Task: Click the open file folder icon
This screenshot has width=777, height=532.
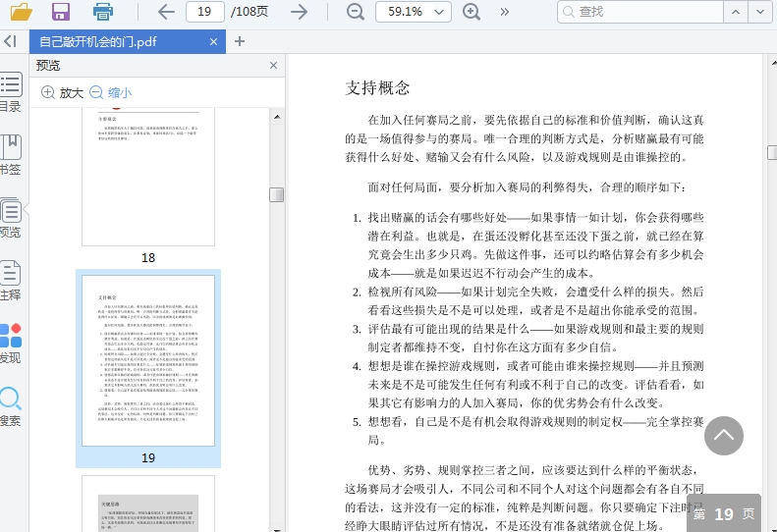Action: (21, 12)
